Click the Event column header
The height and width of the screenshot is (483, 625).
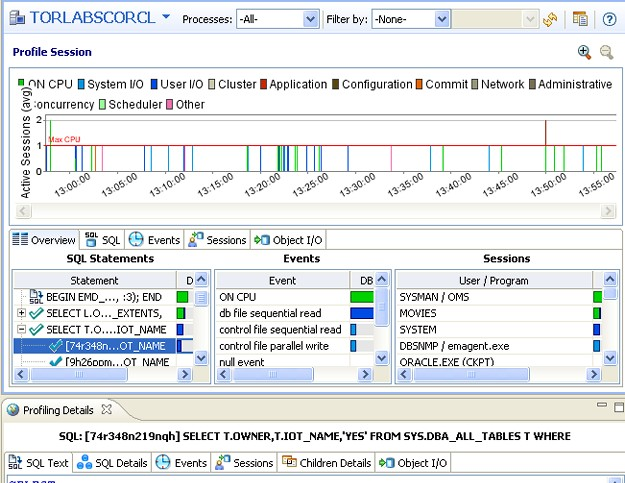point(283,281)
